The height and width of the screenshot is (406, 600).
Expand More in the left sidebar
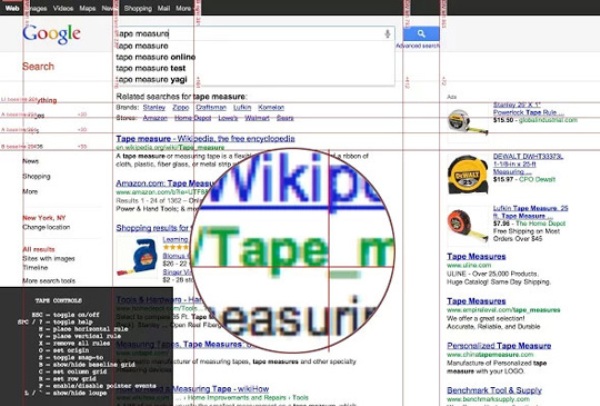(30, 191)
